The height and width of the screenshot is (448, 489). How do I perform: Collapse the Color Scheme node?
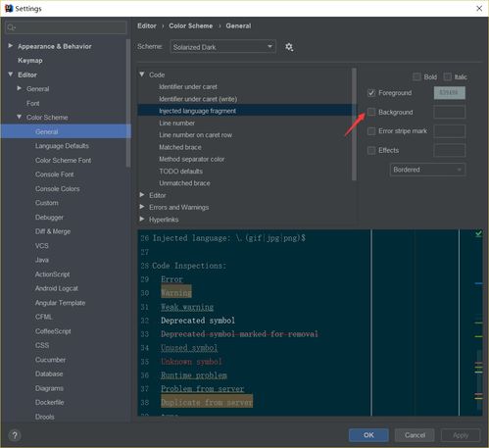click(x=20, y=117)
